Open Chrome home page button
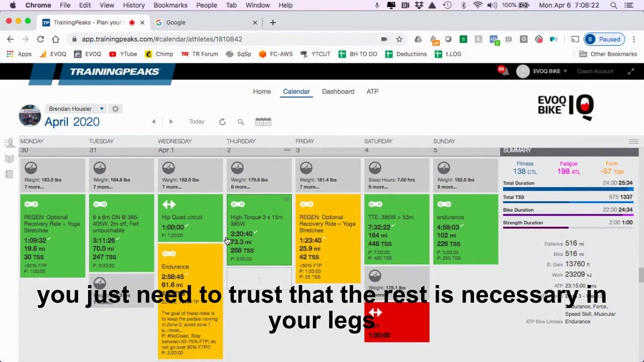 click(56, 39)
